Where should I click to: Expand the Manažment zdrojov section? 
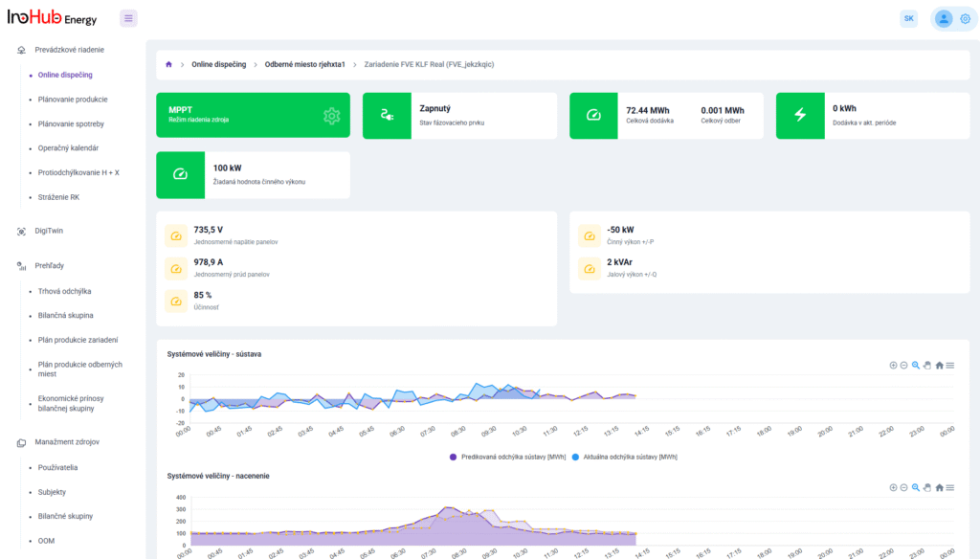pyautogui.click(x=67, y=442)
